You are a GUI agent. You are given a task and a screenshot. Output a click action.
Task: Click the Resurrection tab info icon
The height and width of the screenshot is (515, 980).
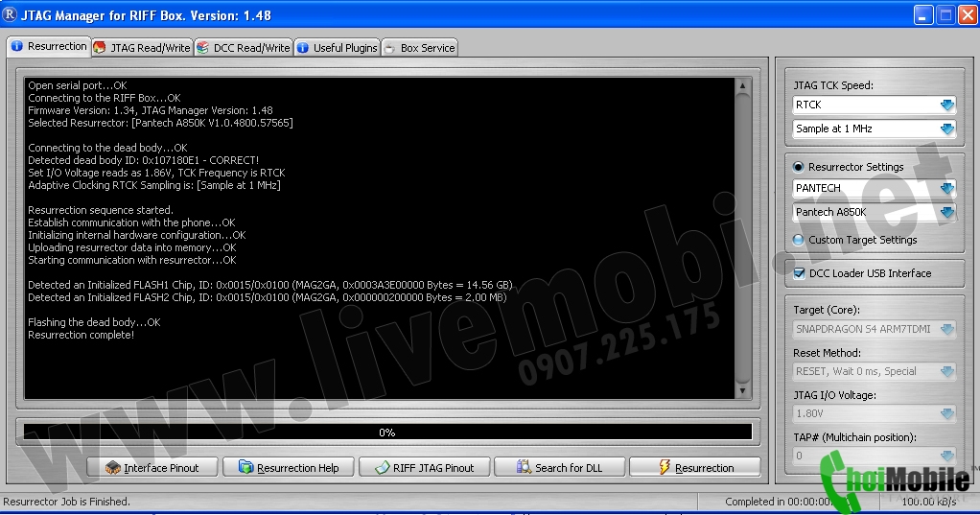17,46
